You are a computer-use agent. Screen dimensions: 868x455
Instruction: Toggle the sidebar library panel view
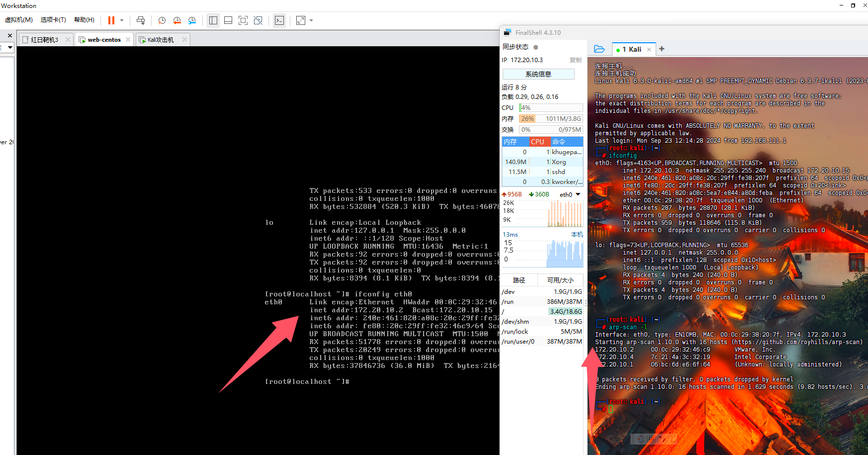click(x=213, y=20)
